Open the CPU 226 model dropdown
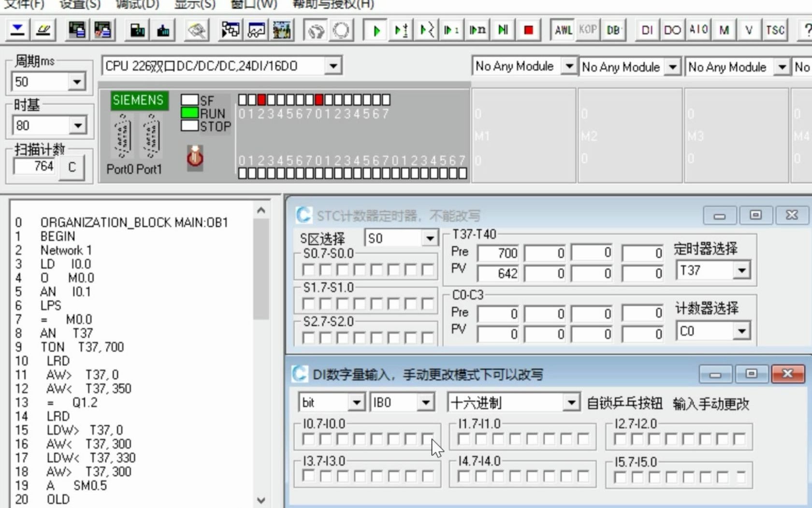The height and width of the screenshot is (508, 812). (x=333, y=65)
